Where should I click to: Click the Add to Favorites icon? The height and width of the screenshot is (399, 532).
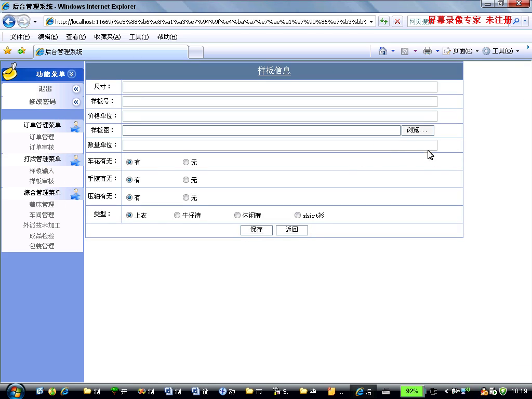21,51
